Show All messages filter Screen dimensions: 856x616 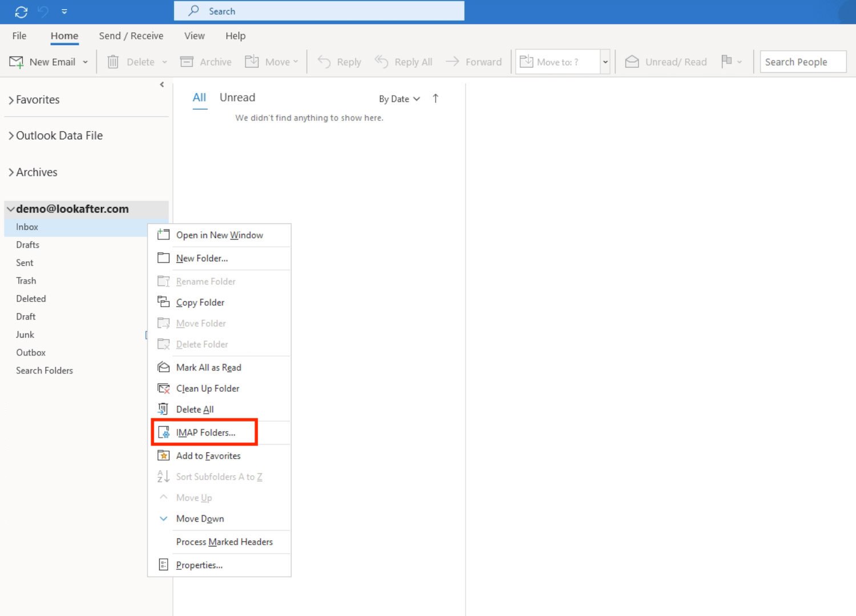199,98
